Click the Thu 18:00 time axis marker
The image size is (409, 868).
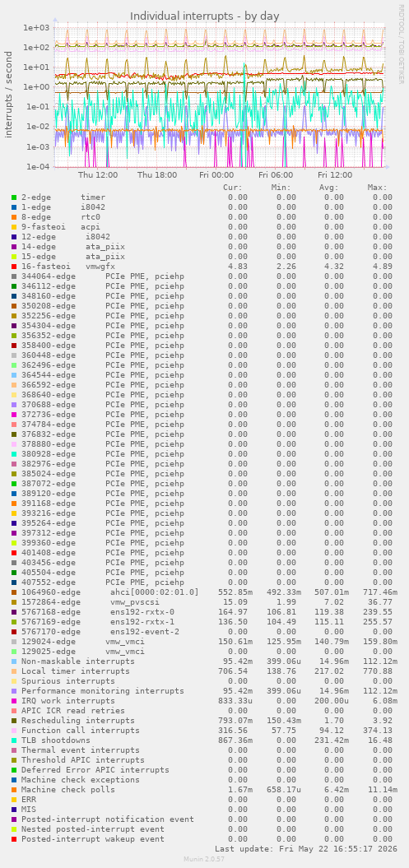(x=157, y=175)
